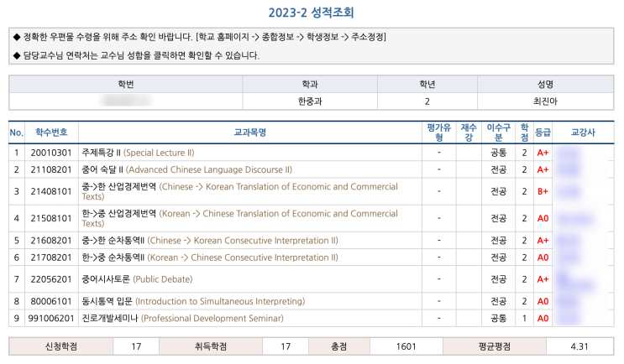This screenshot has width=624, height=364.
Task: Select the 중어 숙달 II course name
Action: [187, 169]
